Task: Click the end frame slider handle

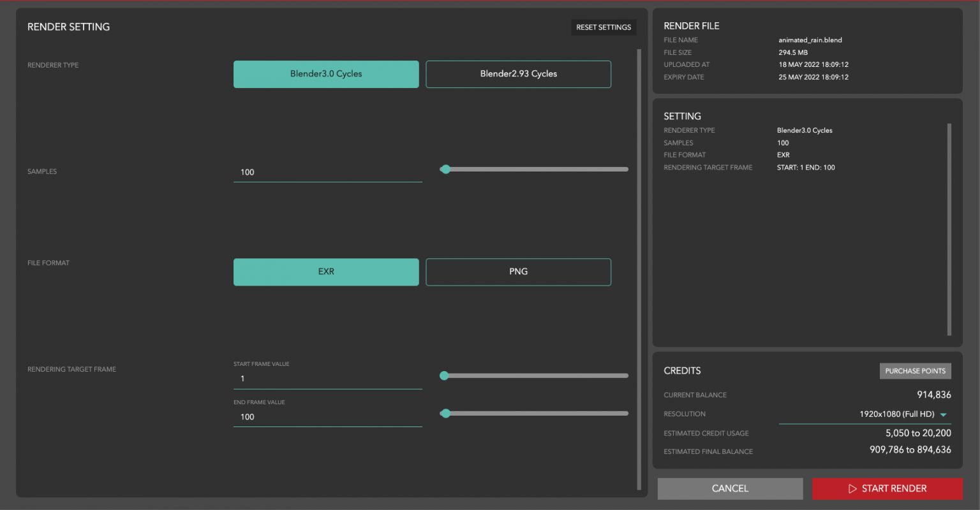Action: coord(445,414)
